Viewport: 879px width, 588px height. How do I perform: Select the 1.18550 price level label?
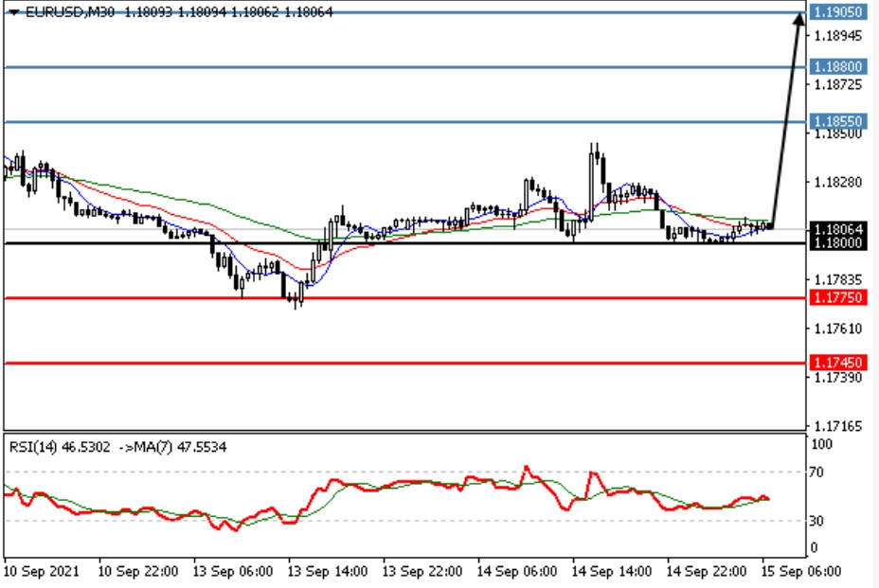click(838, 121)
